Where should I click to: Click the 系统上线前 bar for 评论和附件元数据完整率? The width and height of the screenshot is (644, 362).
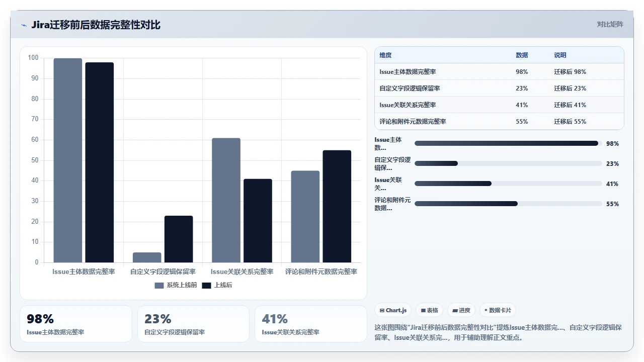tap(305, 217)
